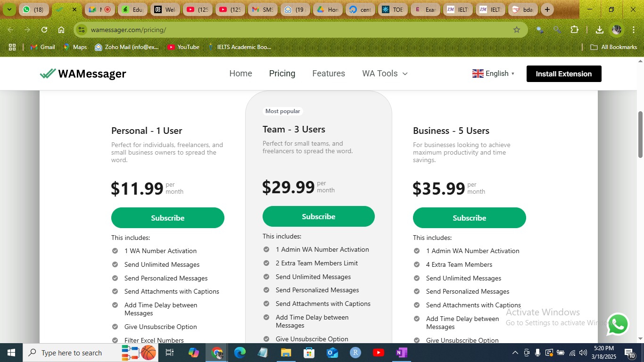Open OneNote from the taskbar
Image resolution: width=644 pixels, height=362 pixels.
402,353
